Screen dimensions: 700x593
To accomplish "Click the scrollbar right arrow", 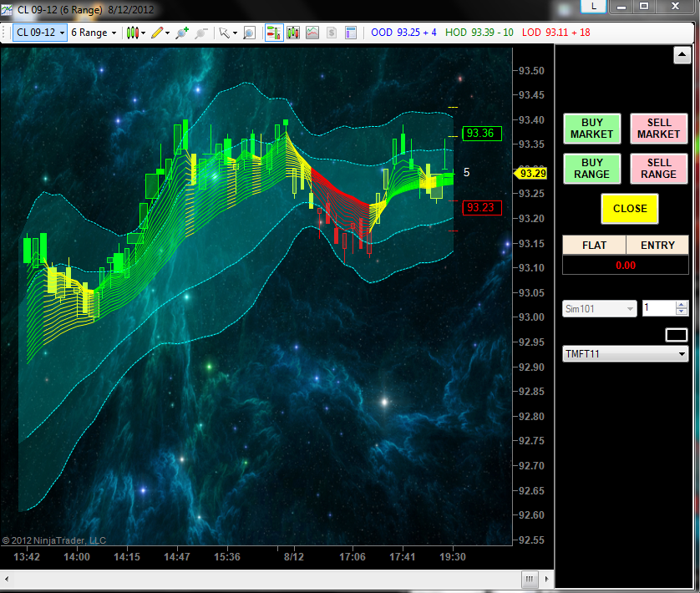I will point(547,579).
